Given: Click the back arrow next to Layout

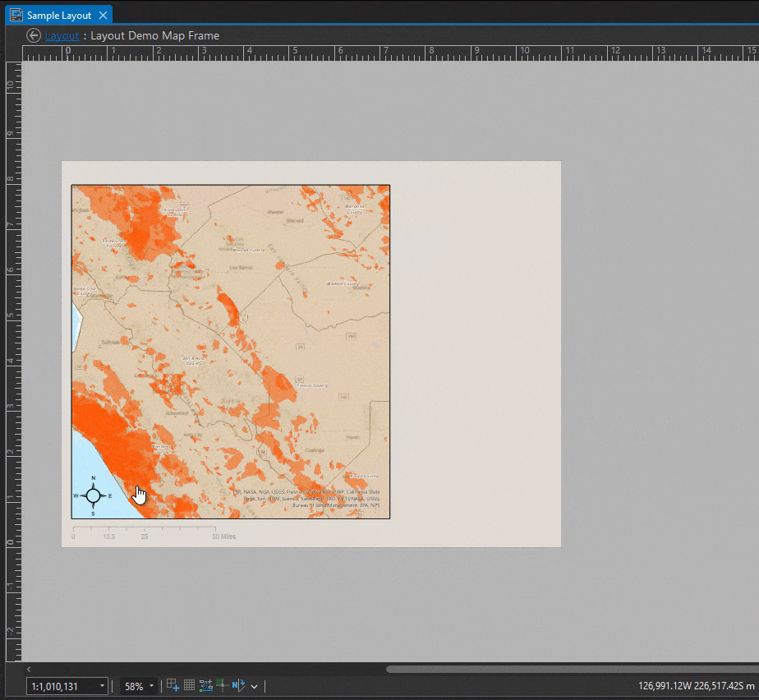Looking at the screenshot, I should click(x=33, y=35).
